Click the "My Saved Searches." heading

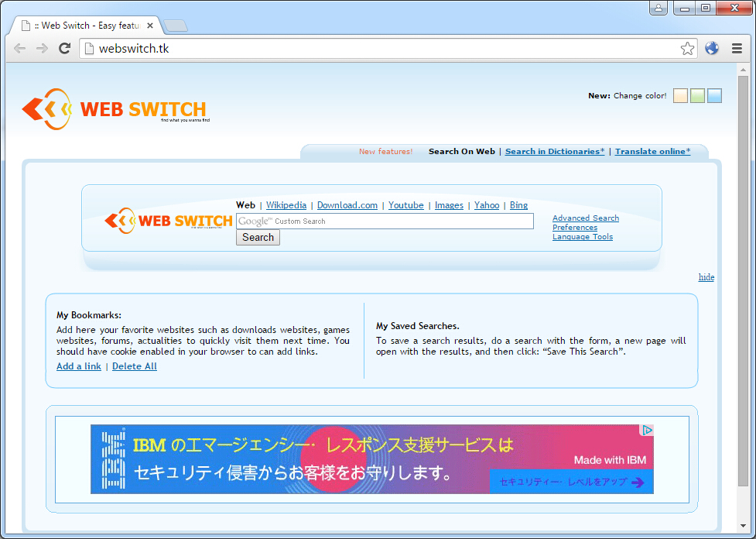[x=418, y=326]
